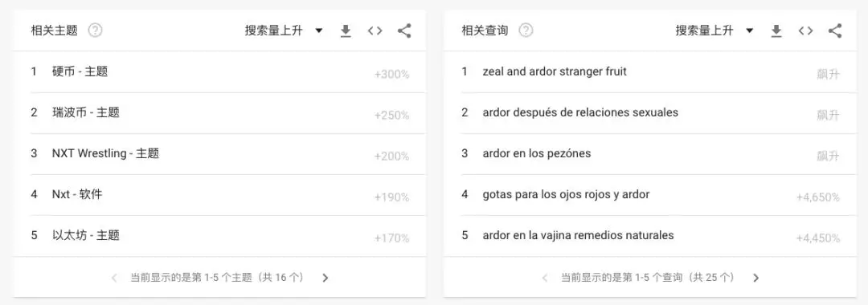Select the NXT Wrestling - 主题 row

coord(219,153)
